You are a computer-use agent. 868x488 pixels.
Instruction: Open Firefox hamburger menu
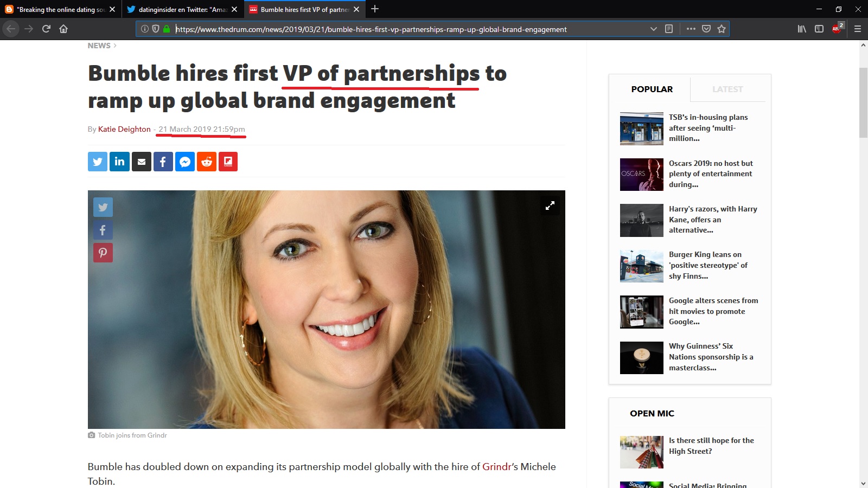pyautogui.click(x=858, y=29)
